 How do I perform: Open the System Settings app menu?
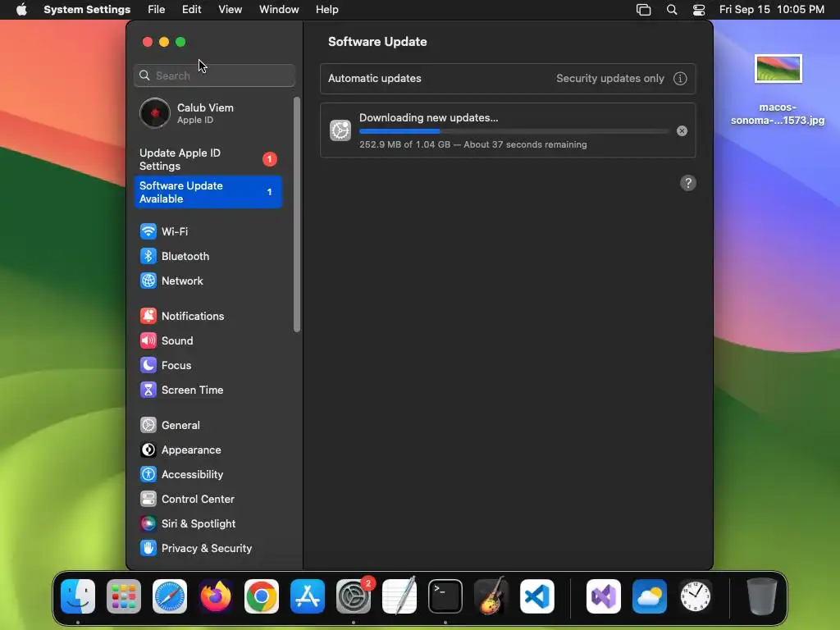pyautogui.click(x=87, y=10)
